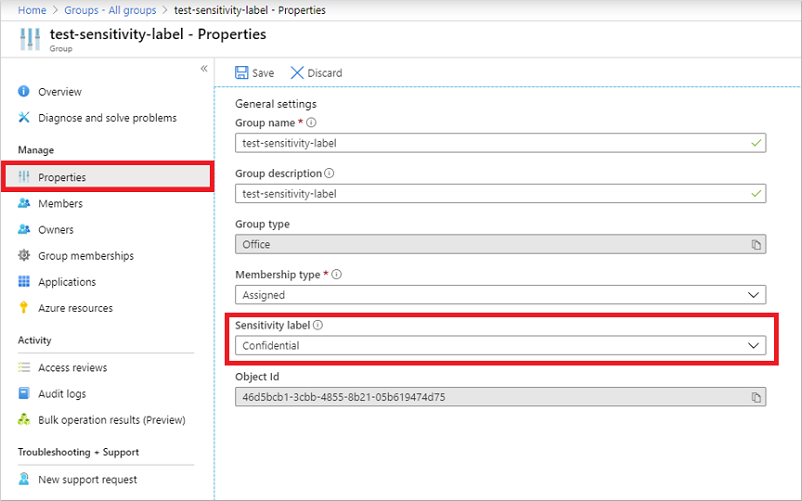The height and width of the screenshot is (501, 802).
Task: Open Access reviews section
Action: tap(72, 368)
